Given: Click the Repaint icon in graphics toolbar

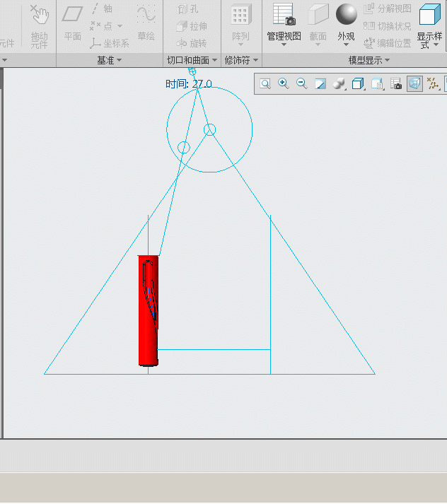Looking at the screenshot, I should click(320, 84).
